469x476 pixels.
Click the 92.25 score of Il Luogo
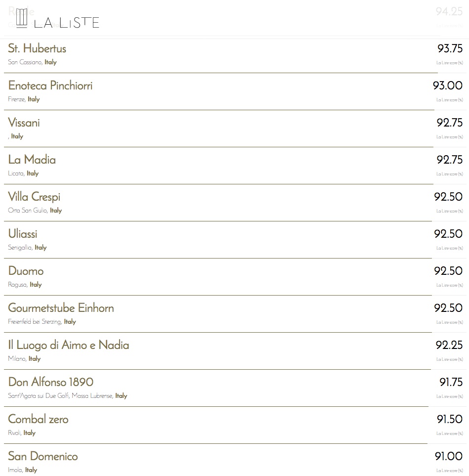(449, 345)
